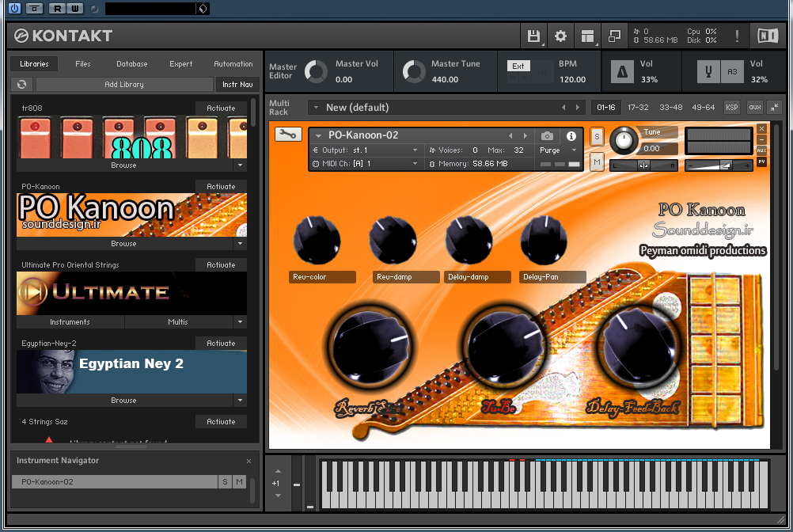Screen dimensions: 793x532
Task: Show rack channels 33-48
Action: coord(670,107)
